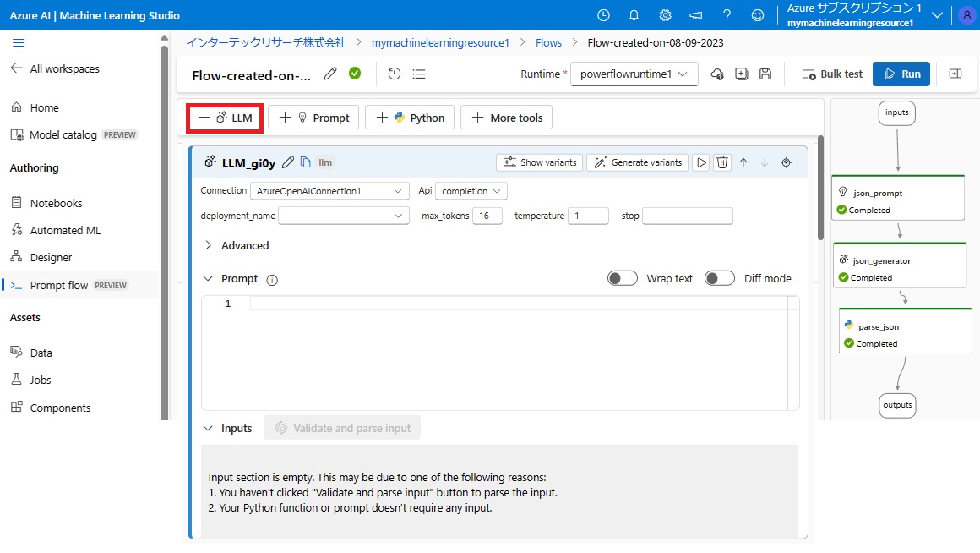Rename LLM_gi0y node with pencil icon
Screen dimensions: 980x553
(287, 162)
